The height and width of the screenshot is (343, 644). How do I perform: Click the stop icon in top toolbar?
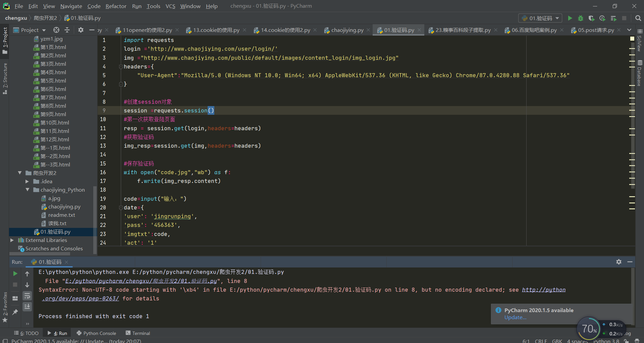point(624,18)
